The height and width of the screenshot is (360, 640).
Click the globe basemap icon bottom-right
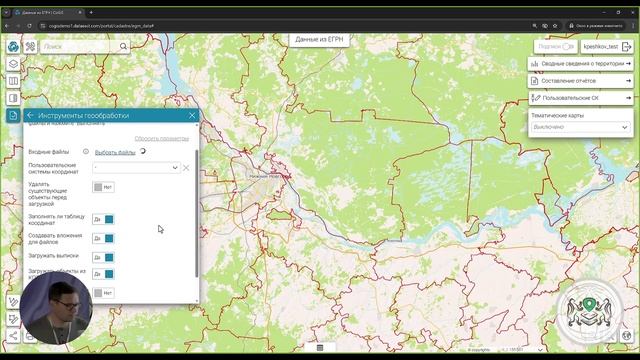[627, 336]
